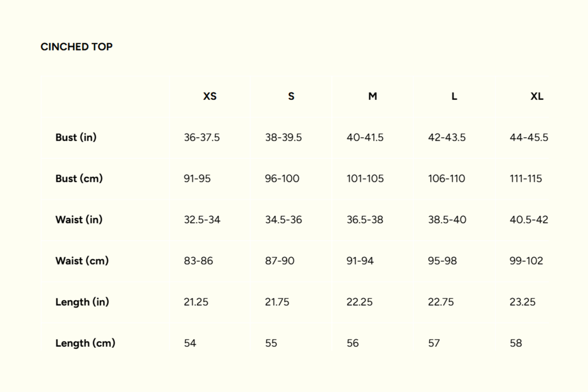The height and width of the screenshot is (392, 588).
Task: Click the 36-37.5 bust value
Action: pos(202,138)
